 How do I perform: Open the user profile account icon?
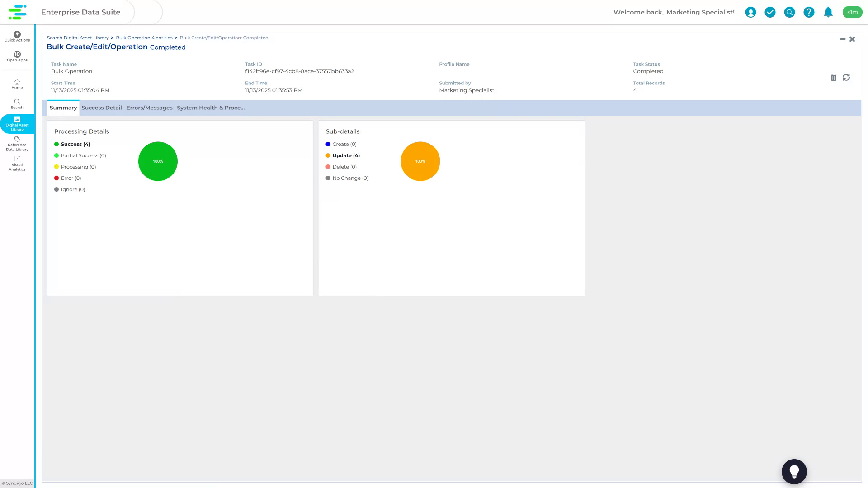pyautogui.click(x=750, y=12)
